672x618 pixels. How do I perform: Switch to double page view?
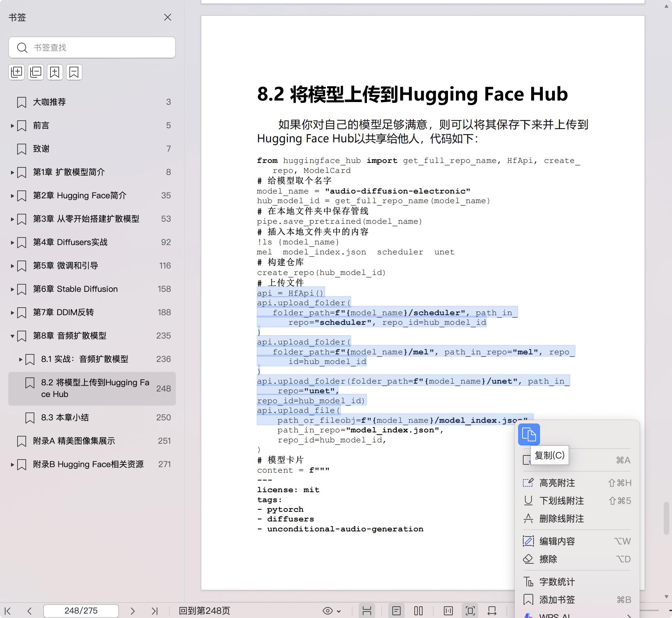click(418, 611)
